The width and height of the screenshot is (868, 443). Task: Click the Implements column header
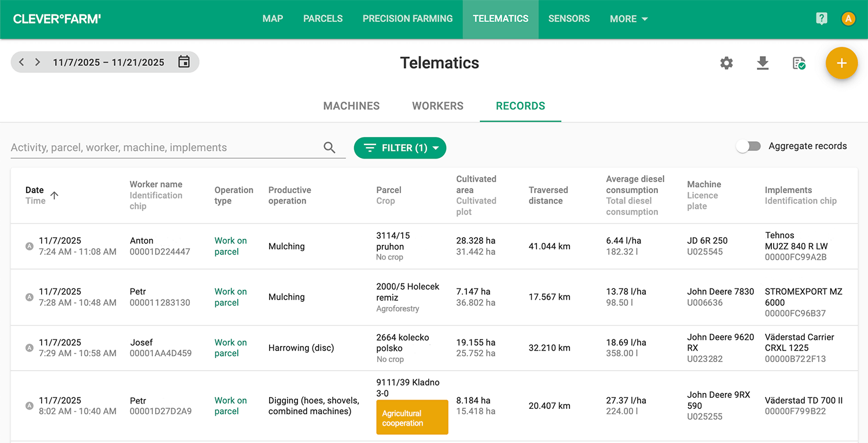[788, 190]
